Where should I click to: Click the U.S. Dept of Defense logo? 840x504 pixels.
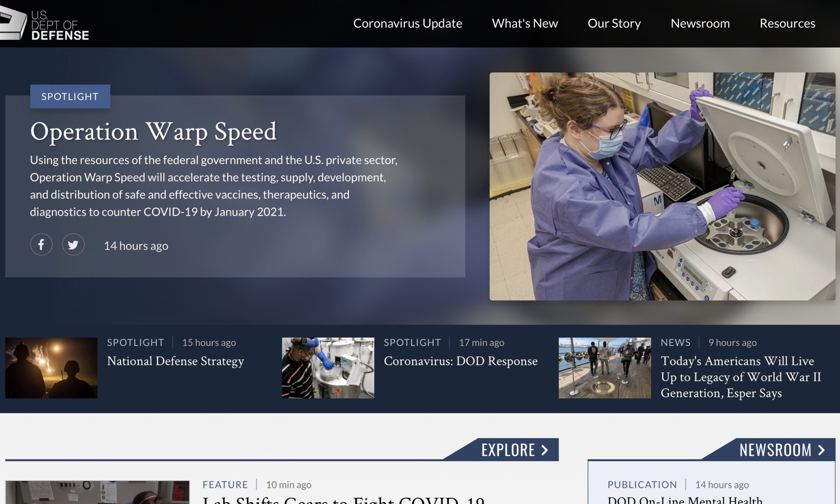(45, 24)
